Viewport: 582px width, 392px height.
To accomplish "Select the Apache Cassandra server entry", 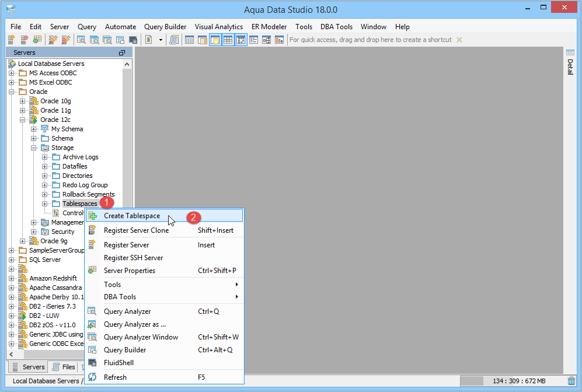I will coord(55,288).
